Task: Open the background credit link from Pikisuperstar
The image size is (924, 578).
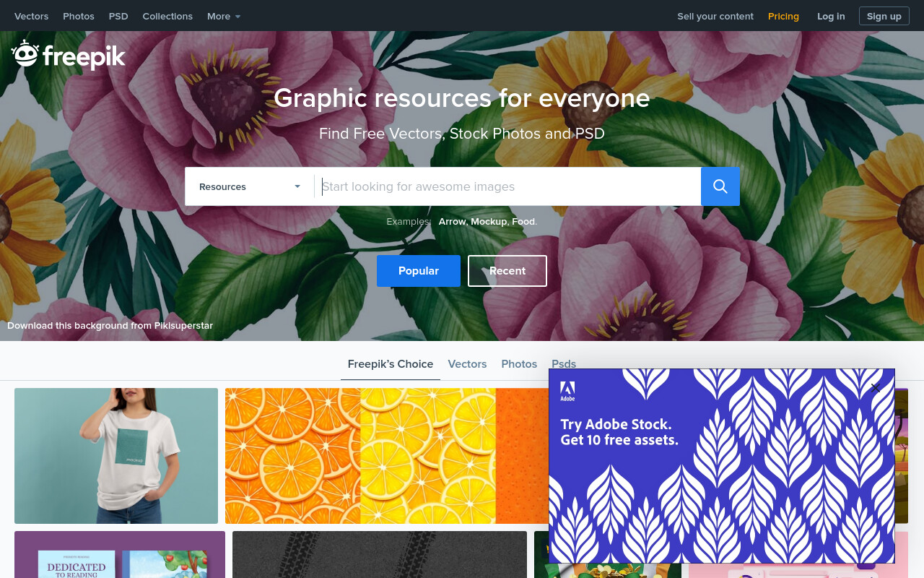Action: tap(110, 325)
